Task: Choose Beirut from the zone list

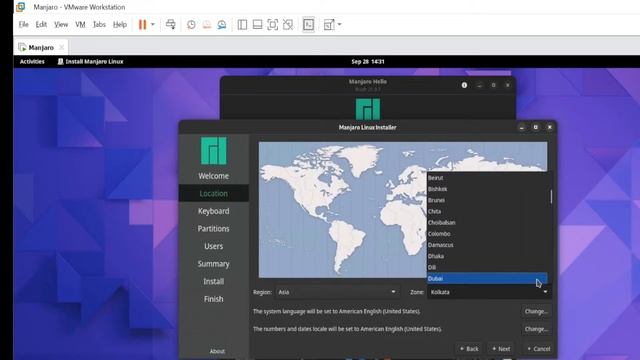Action: point(487,178)
